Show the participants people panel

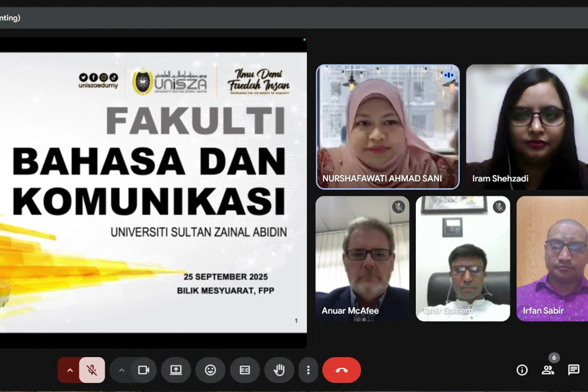coord(547,370)
